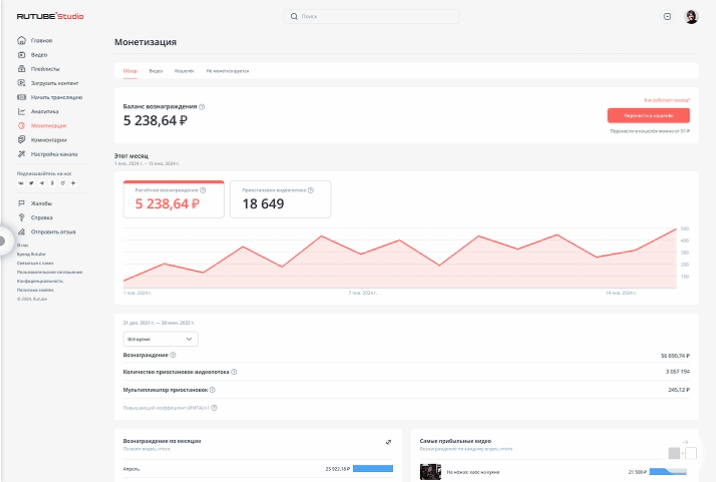Focus the Поиск search field
This screenshot has width=716, height=482.
pyautogui.click(x=372, y=16)
